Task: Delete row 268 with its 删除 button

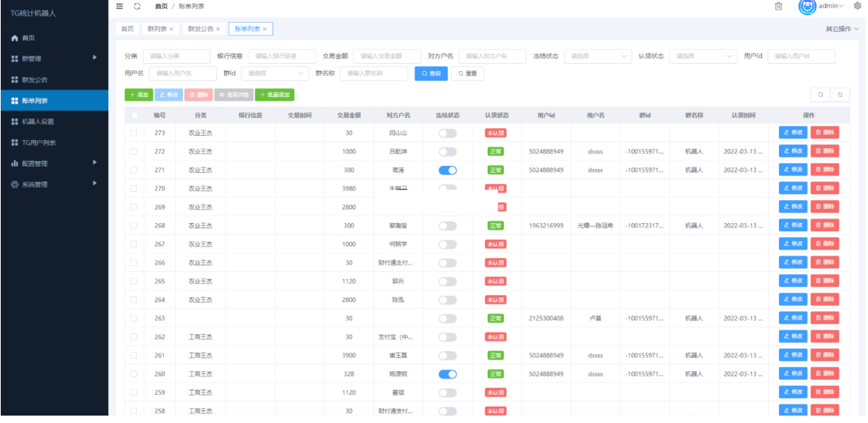Action: (825, 226)
